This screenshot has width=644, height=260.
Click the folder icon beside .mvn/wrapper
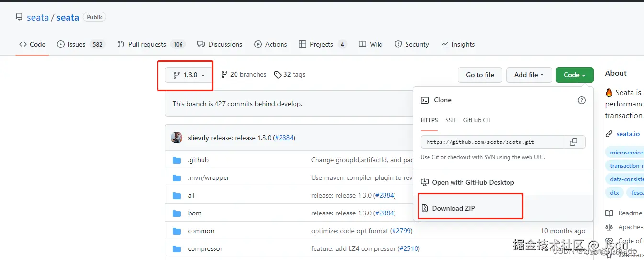click(x=177, y=177)
